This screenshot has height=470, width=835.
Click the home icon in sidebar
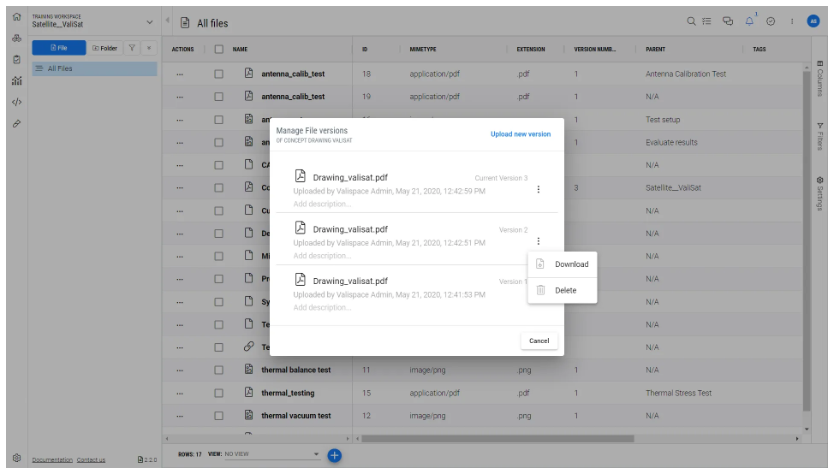pyautogui.click(x=16, y=17)
